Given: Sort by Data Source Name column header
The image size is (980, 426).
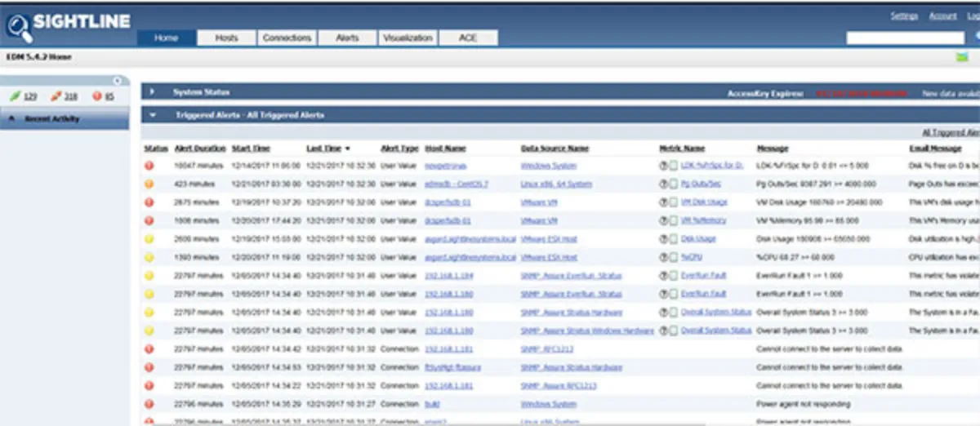Looking at the screenshot, I should pos(555,149).
